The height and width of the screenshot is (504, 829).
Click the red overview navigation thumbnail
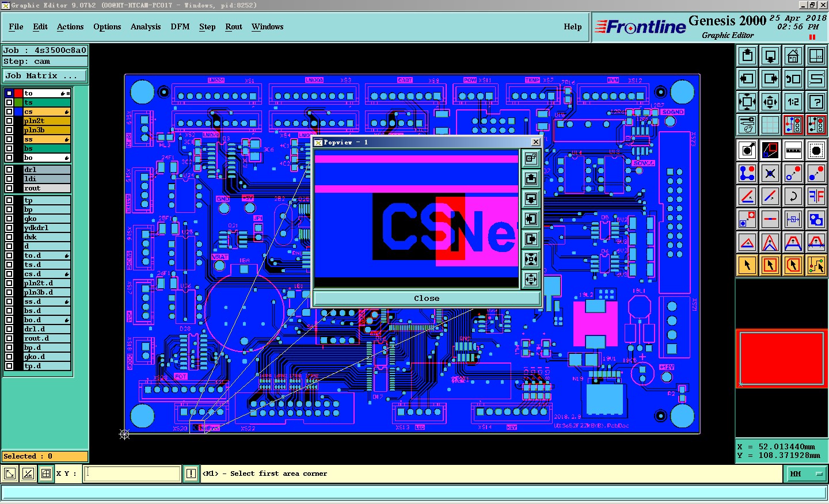click(782, 357)
